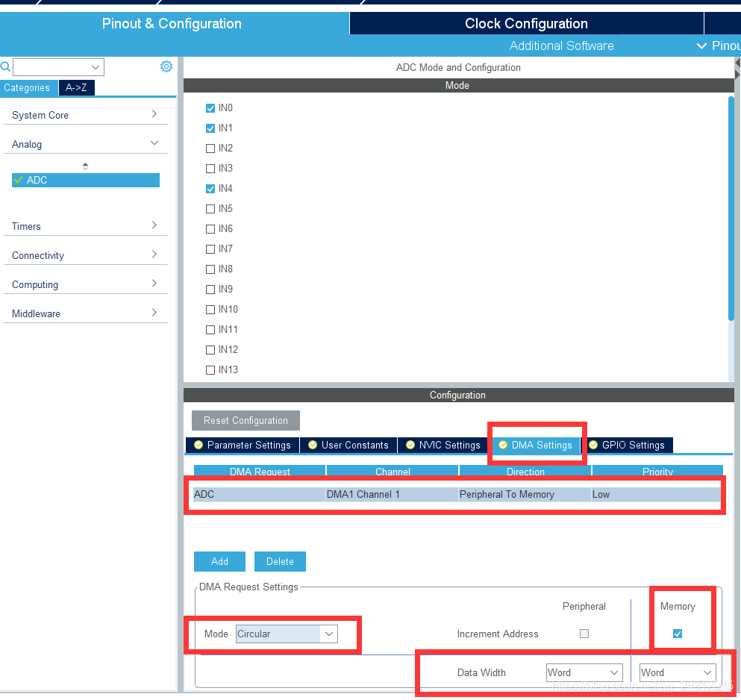Enable the IN6 channel checkbox

click(210, 229)
